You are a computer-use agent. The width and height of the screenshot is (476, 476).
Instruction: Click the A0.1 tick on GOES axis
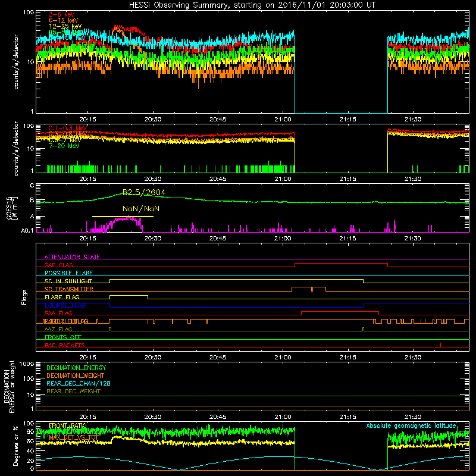pyautogui.click(x=27, y=230)
